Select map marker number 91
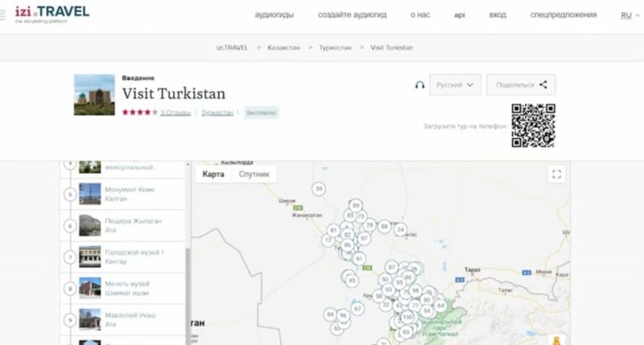This screenshot has width=644, height=345. (x=359, y=259)
